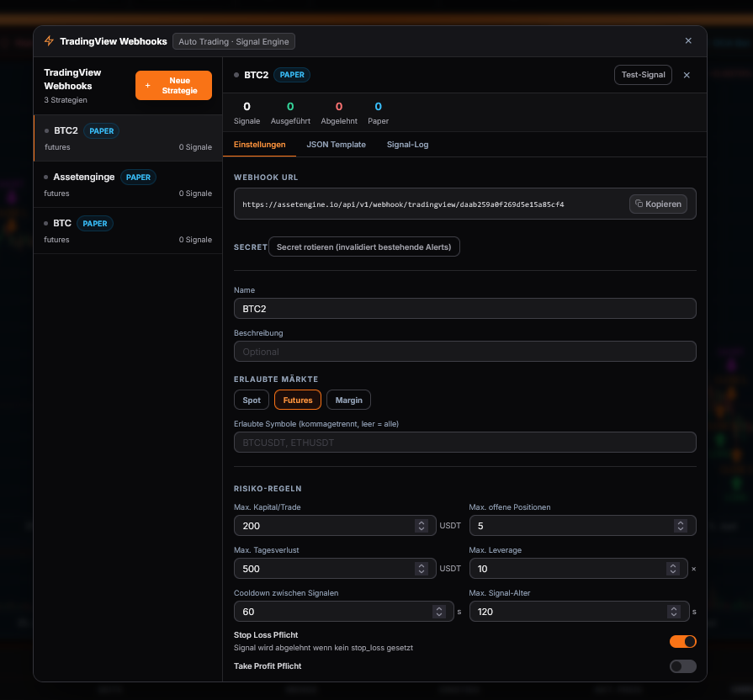
Task: Click the Max. Signal-Alter value 120
Action: coord(485,611)
